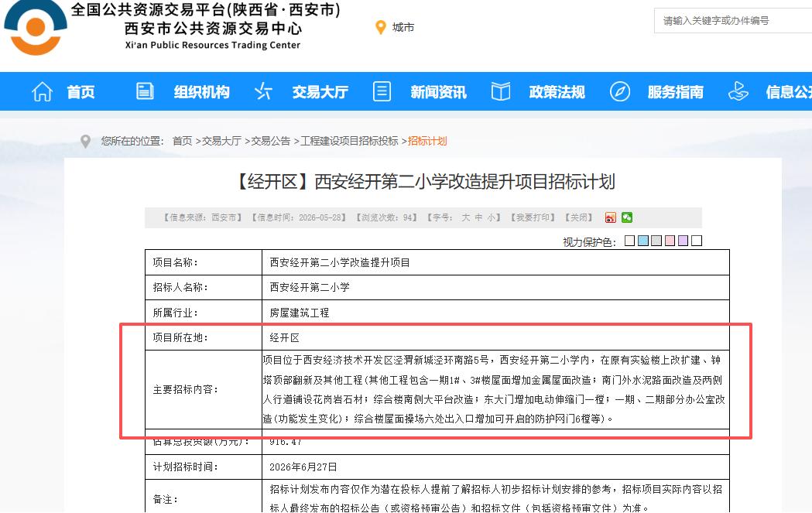812x513 pixels.
Task: Click the 主要招标内容 label cell
Action: (x=204, y=389)
